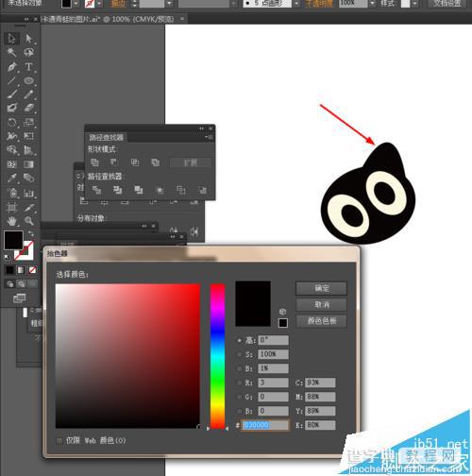
Task: Select the Eraser tool
Action: click(29, 108)
